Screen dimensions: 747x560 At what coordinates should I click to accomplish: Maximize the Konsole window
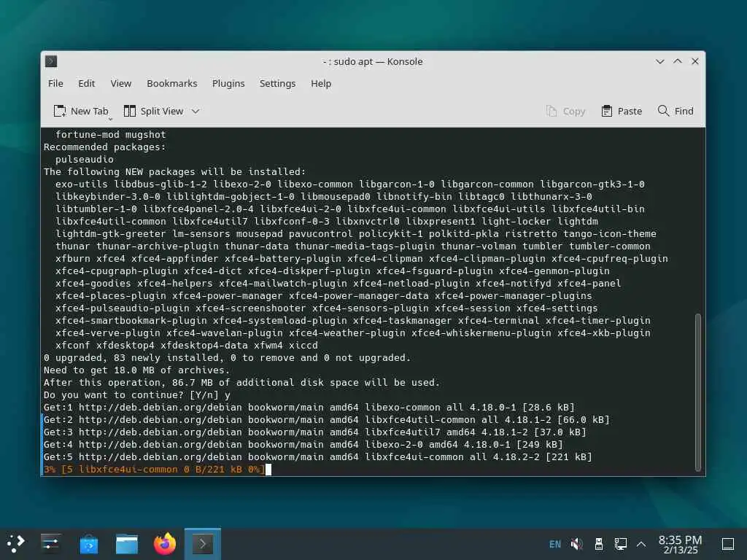[678, 61]
